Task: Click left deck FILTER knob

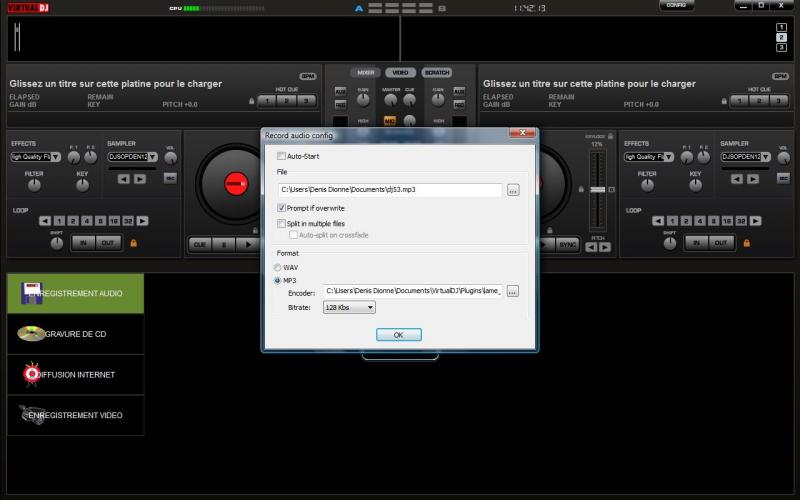Action: click(34, 186)
